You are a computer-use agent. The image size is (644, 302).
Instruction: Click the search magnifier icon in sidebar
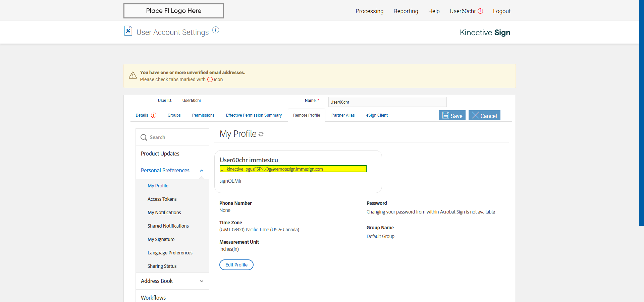[144, 137]
